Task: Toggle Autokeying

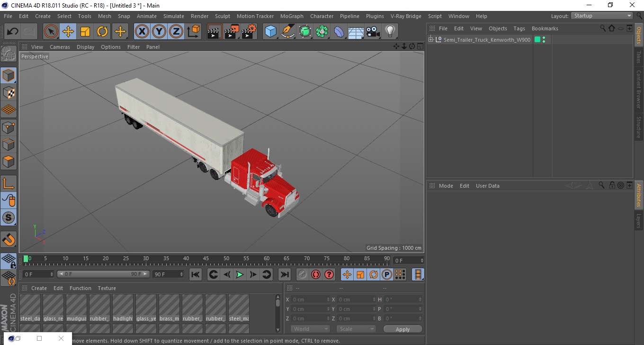Action: (315, 274)
